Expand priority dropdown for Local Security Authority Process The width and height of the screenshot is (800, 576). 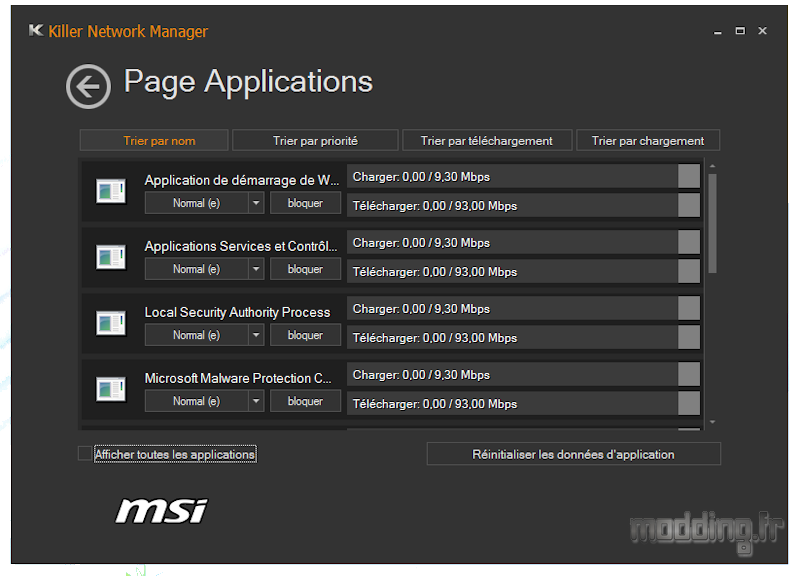[256, 335]
